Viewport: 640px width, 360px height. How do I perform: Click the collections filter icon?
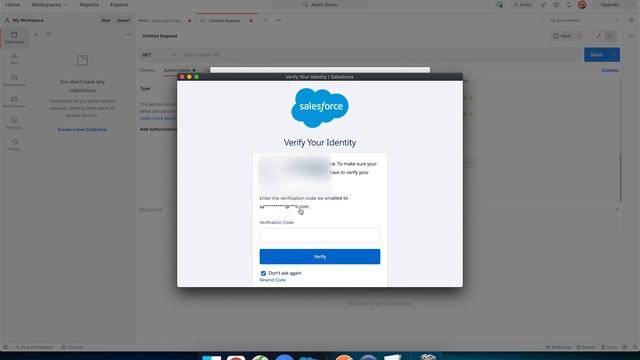[49, 35]
